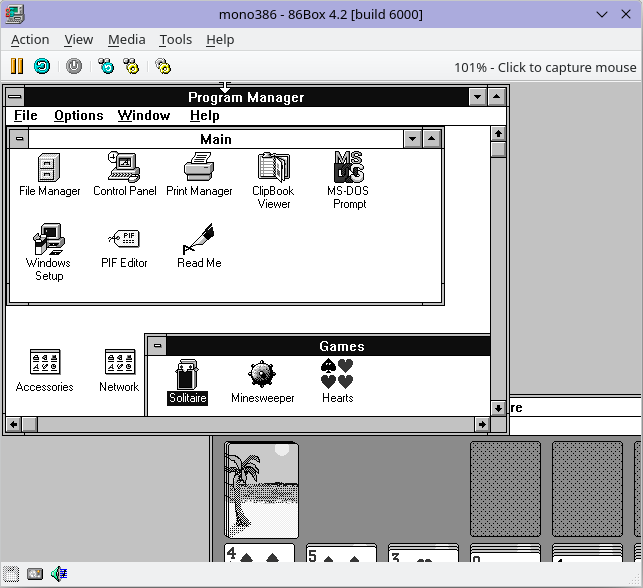Click the '101% - Click to capture mouse' text
Image resolution: width=643 pixels, height=588 pixels.
pyautogui.click(x=545, y=67)
